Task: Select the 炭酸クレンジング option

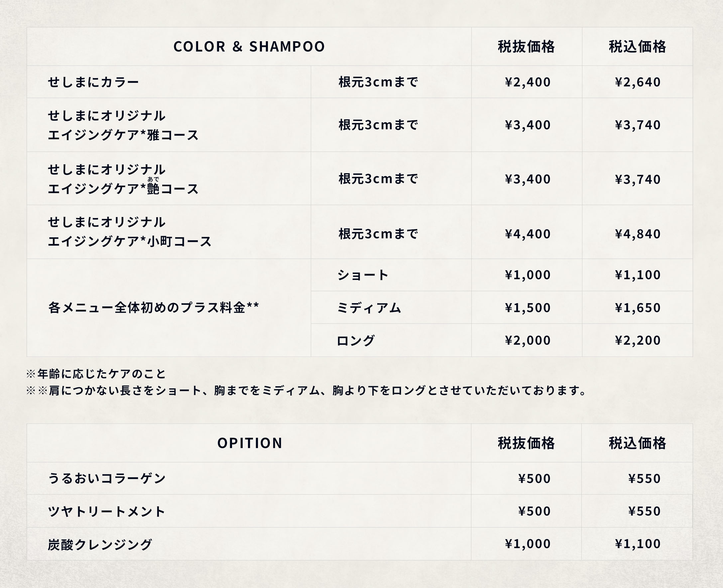Action: point(100,544)
